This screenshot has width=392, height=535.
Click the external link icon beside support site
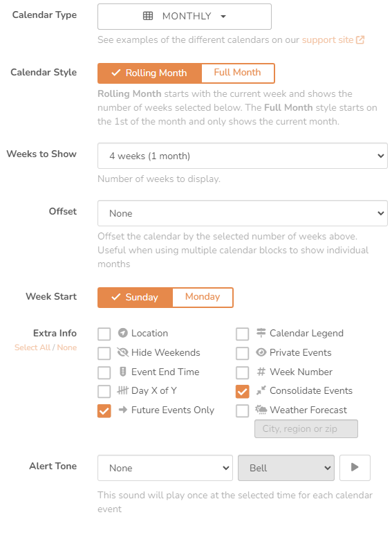(360, 40)
